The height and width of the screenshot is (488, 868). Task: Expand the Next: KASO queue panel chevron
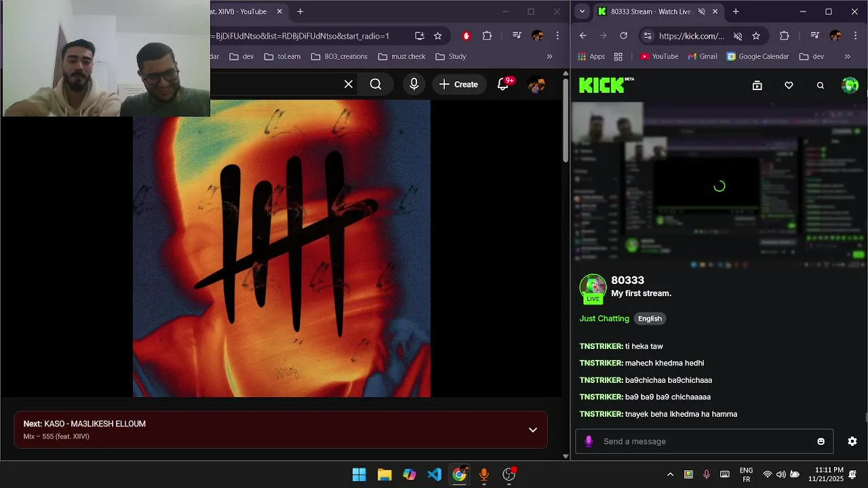click(533, 430)
